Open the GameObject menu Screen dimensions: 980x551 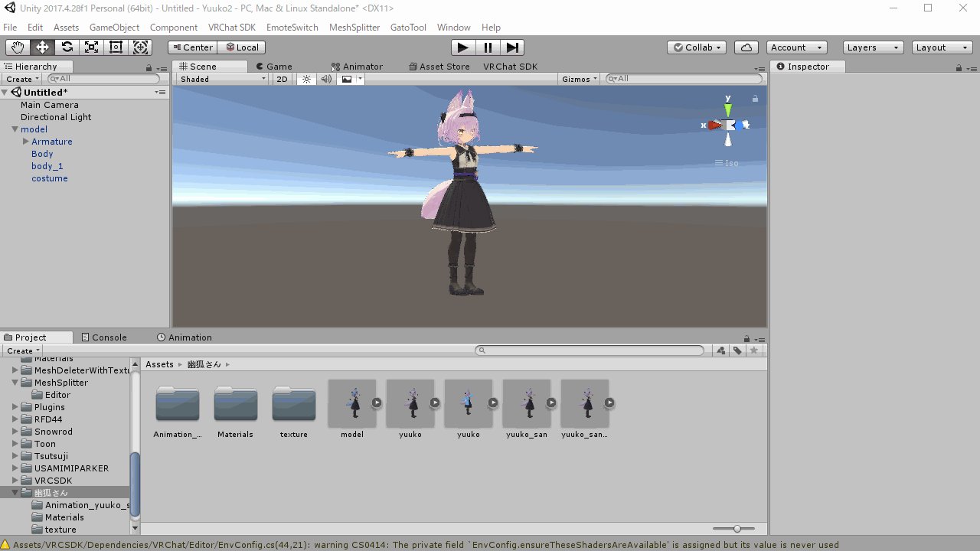click(x=114, y=27)
